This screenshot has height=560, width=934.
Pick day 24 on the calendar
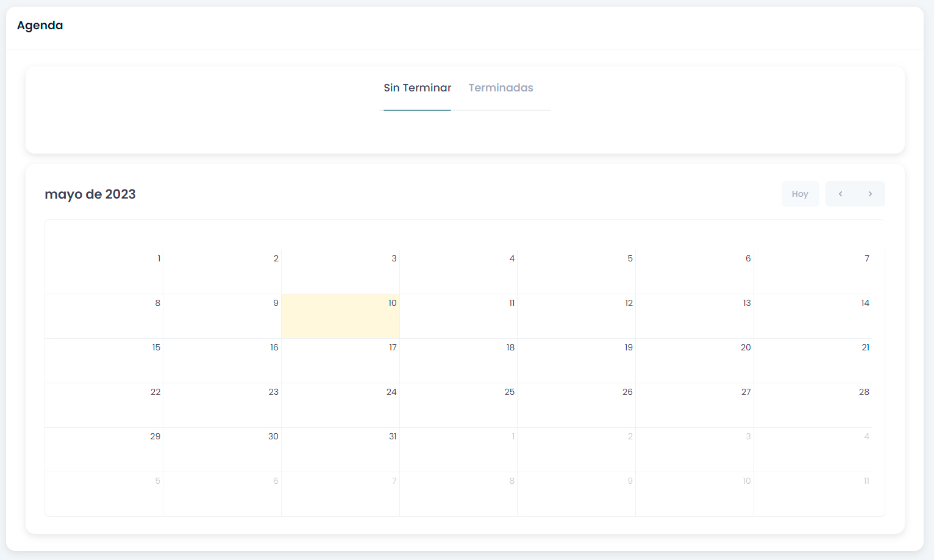[340, 405]
